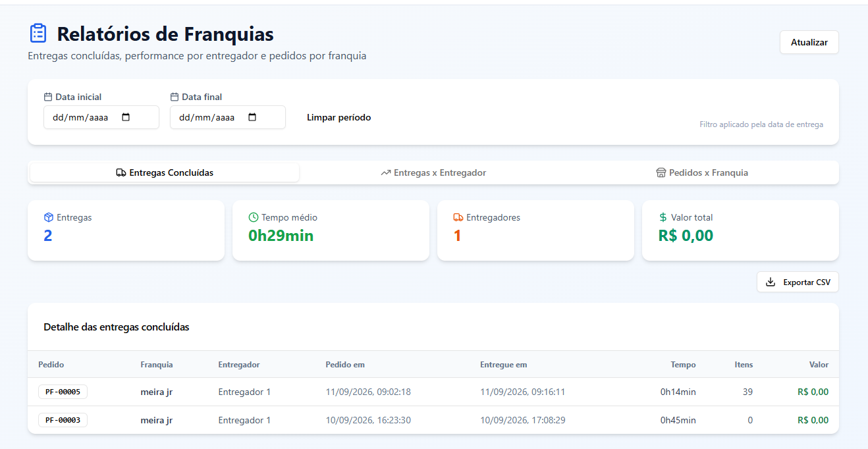The image size is (868, 449).
Task: Click order badge PF-00003
Action: click(x=63, y=420)
